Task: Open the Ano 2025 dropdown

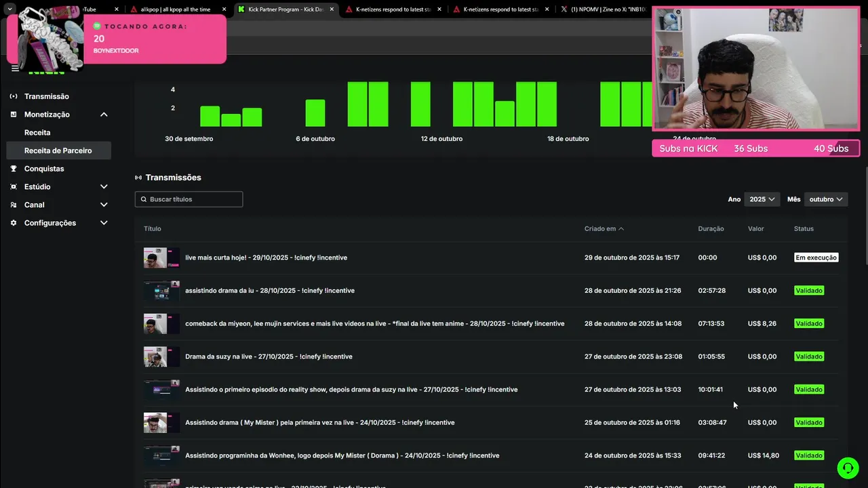Action: click(x=762, y=199)
